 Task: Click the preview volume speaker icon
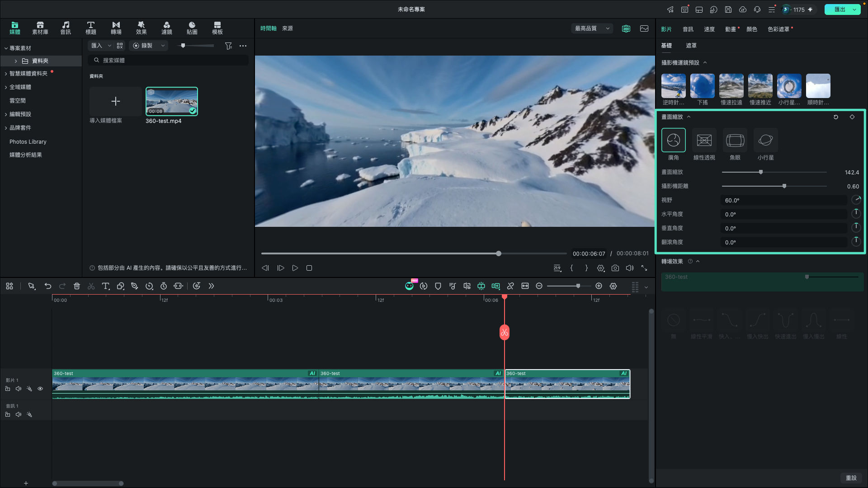click(x=630, y=268)
